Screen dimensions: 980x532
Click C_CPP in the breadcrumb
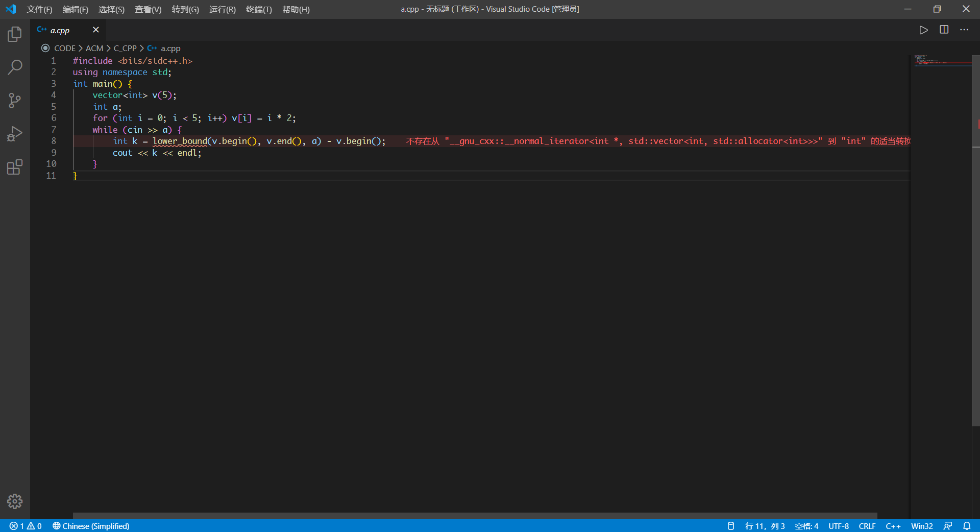[x=125, y=48]
